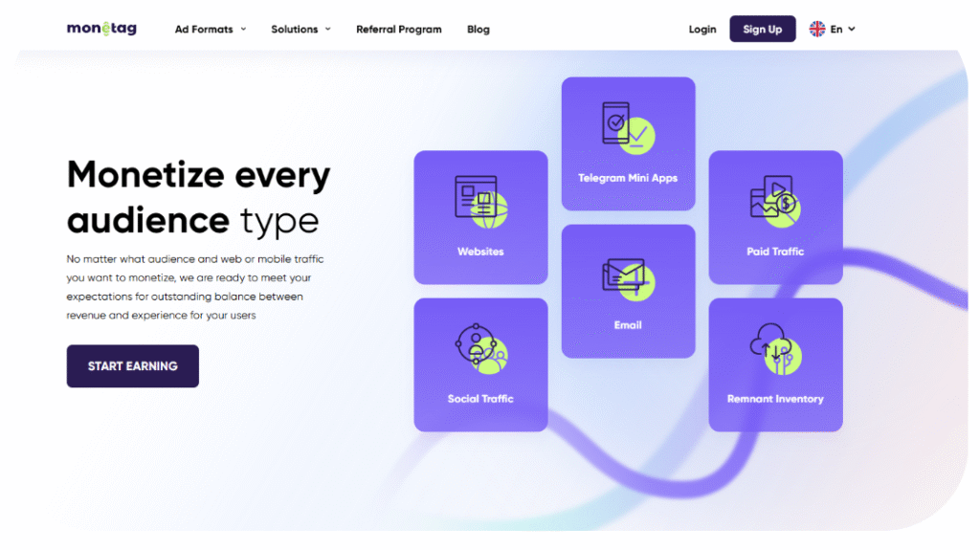Click the Email envelope icon
The height and width of the screenshot is (550, 980).
coord(627,275)
